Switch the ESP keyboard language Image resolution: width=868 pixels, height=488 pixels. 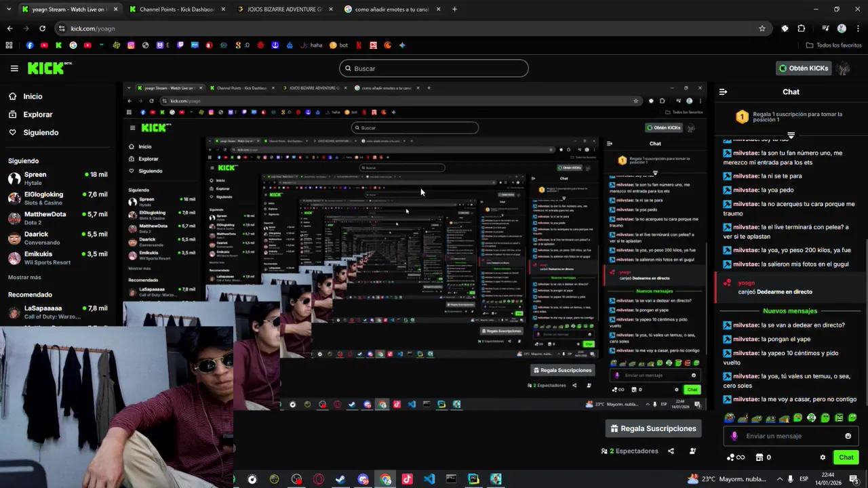(804, 479)
